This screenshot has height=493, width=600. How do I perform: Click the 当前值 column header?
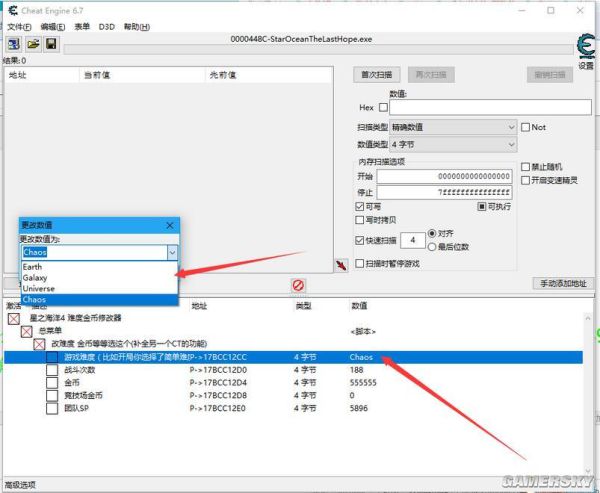pyautogui.click(x=143, y=75)
